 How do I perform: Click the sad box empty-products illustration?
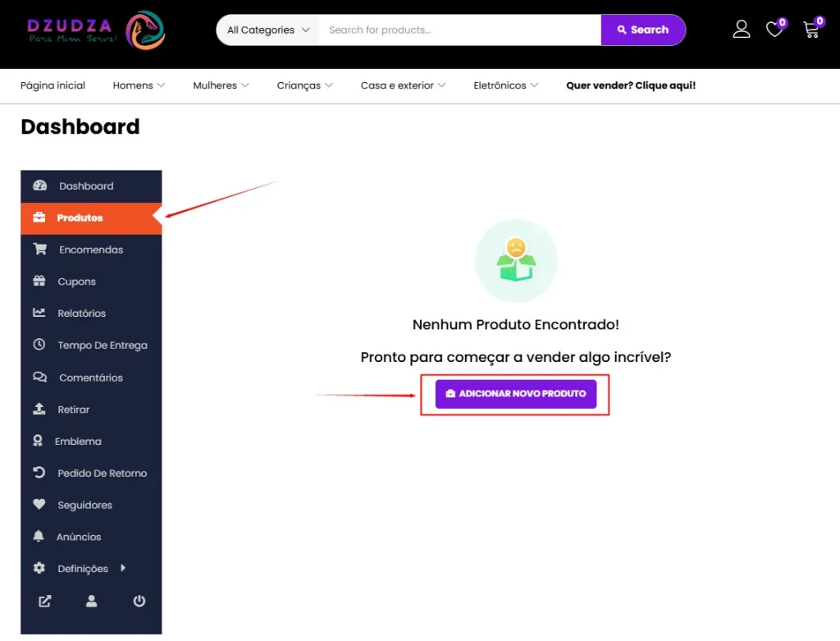point(516,260)
